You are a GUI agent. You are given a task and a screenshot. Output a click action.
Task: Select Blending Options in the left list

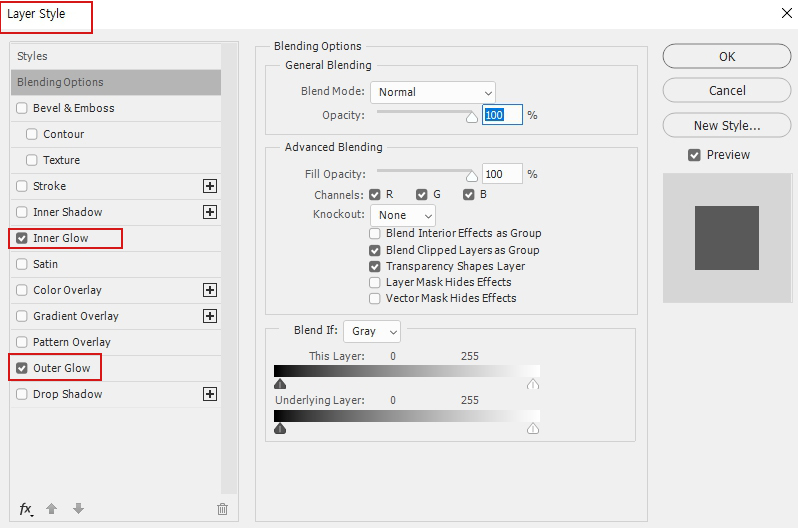point(116,82)
